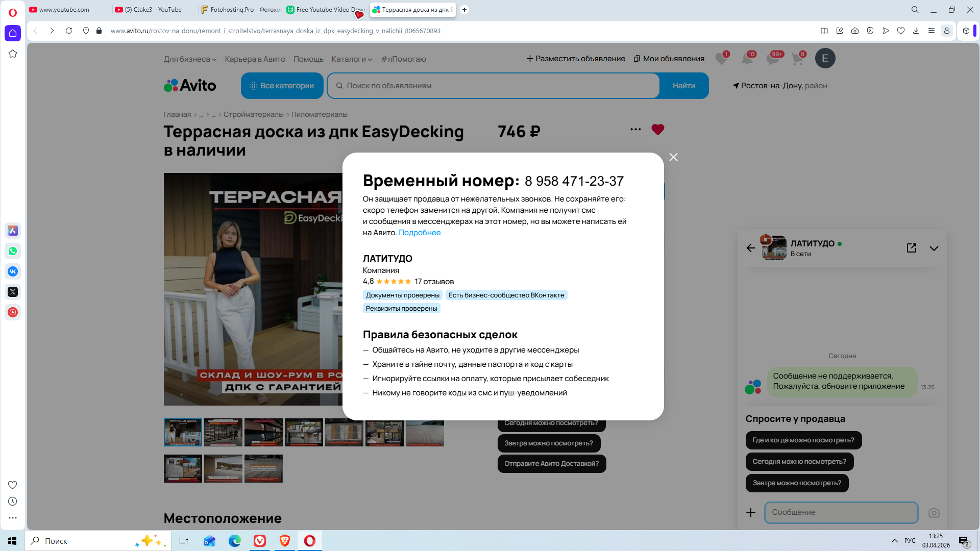
Task: Close the temporary number popup
Action: pyautogui.click(x=673, y=157)
